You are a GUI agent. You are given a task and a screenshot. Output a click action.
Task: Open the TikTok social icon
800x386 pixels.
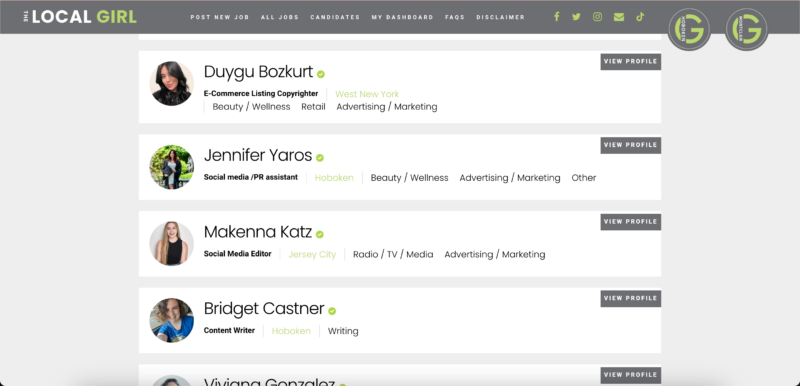coord(640,17)
